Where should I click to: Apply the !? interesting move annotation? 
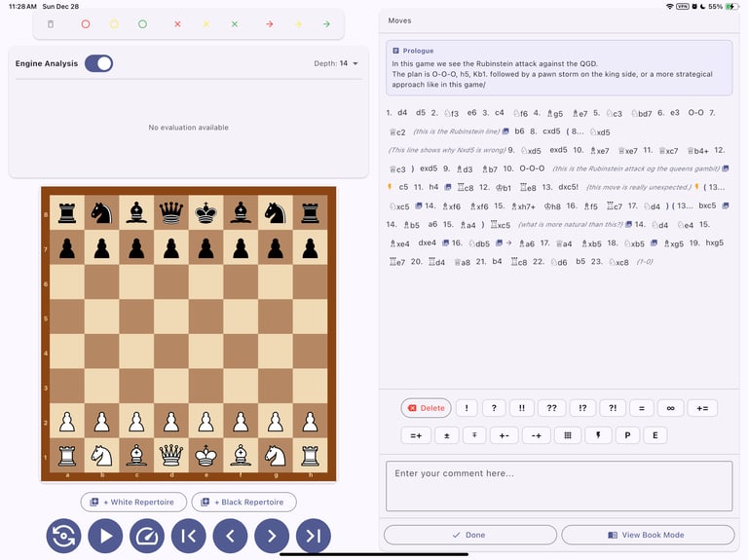coord(582,408)
